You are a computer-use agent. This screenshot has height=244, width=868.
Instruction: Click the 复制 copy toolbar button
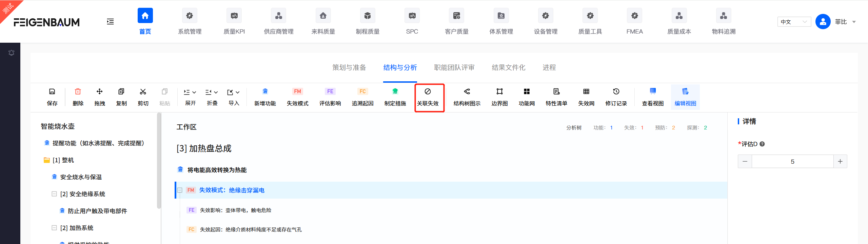point(121,97)
